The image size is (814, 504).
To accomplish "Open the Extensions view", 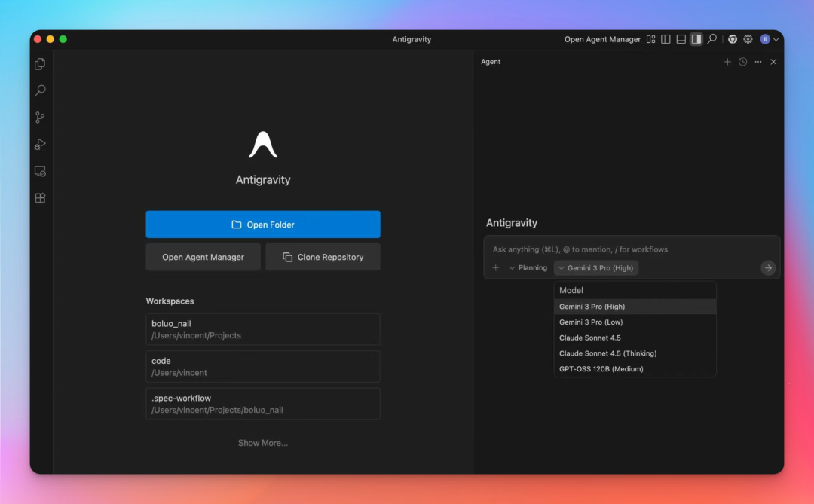I will 40,197.
